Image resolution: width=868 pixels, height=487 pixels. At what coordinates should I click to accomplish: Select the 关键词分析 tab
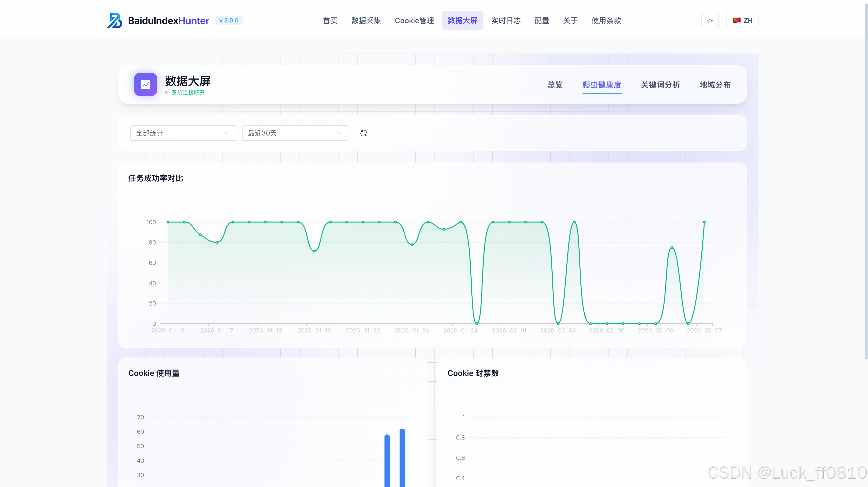coord(660,85)
